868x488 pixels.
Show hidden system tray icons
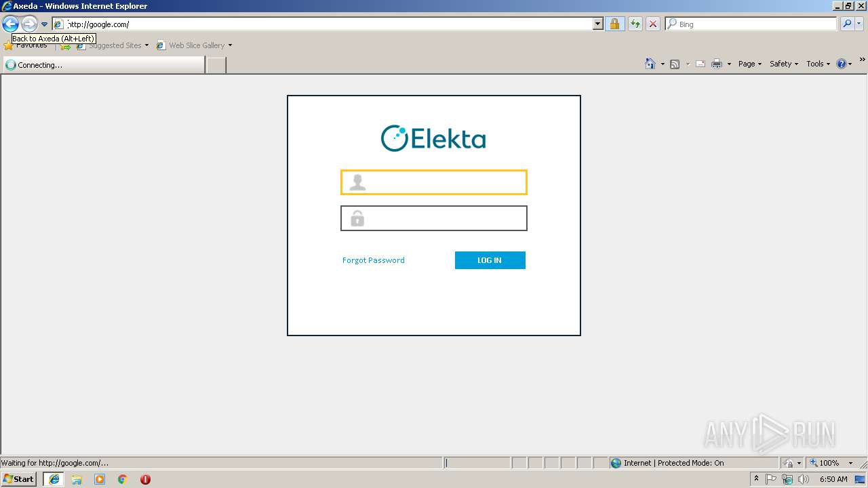click(756, 479)
